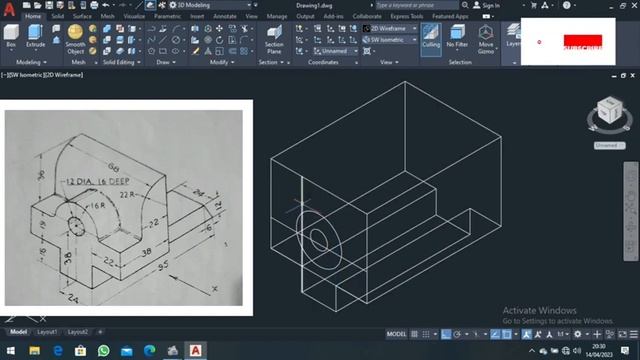The height and width of the screenshot is (360, 640).
Task: Click the Layers panel button
Action: (513, 35)
